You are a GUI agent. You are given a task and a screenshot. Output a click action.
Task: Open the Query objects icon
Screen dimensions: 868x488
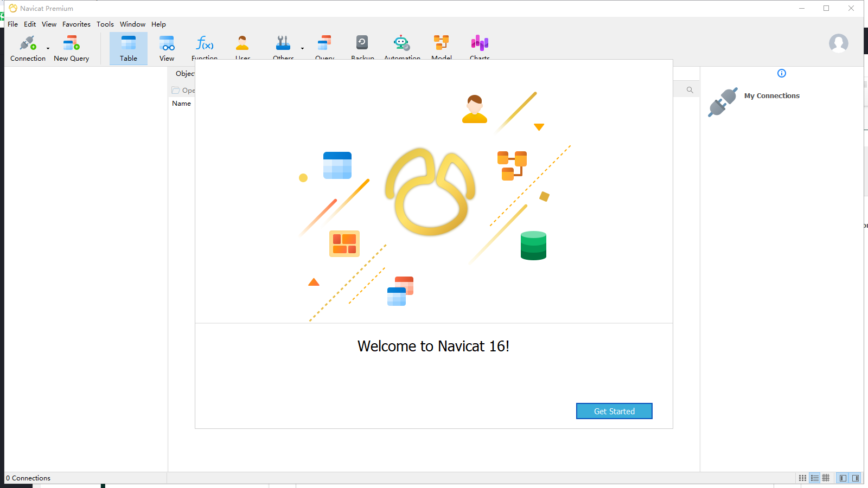click(x=324, y=43)
